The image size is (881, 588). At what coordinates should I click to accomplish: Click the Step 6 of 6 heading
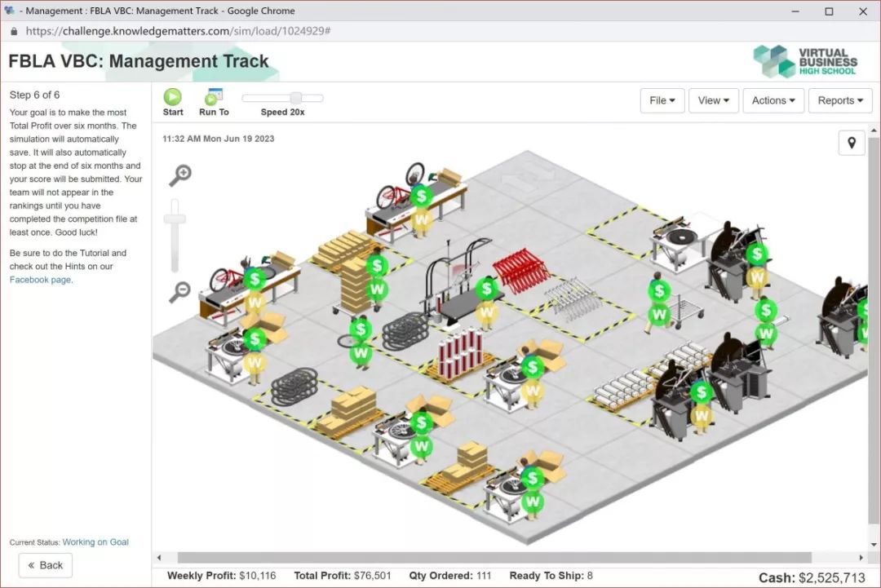pyautogui.click(x=34, y=95)
